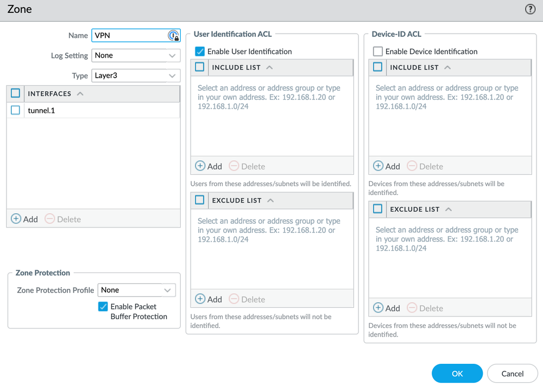This screenshot has height=392, width=543.
Task: Click the password manager icon in Name field
Action: click(173, 35)
